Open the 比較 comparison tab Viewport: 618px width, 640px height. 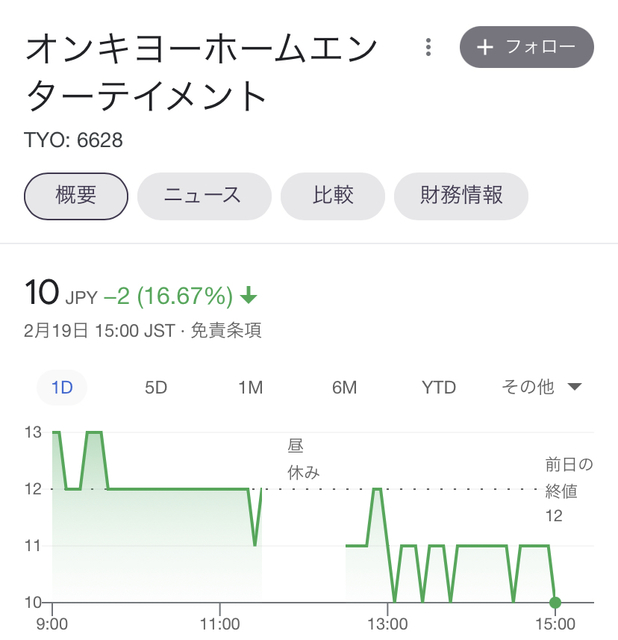pyautogui.click(x=333, y=196)
